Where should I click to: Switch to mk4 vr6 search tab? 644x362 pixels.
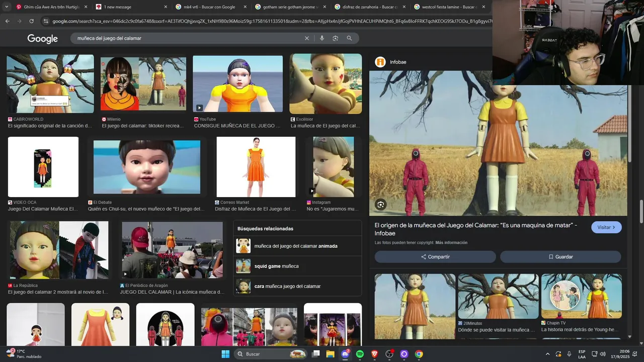[x=210, y=7]
